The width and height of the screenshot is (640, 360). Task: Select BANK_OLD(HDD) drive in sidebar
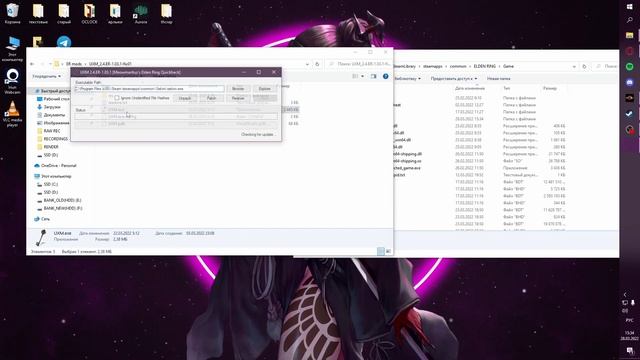(x=59, y=200)
